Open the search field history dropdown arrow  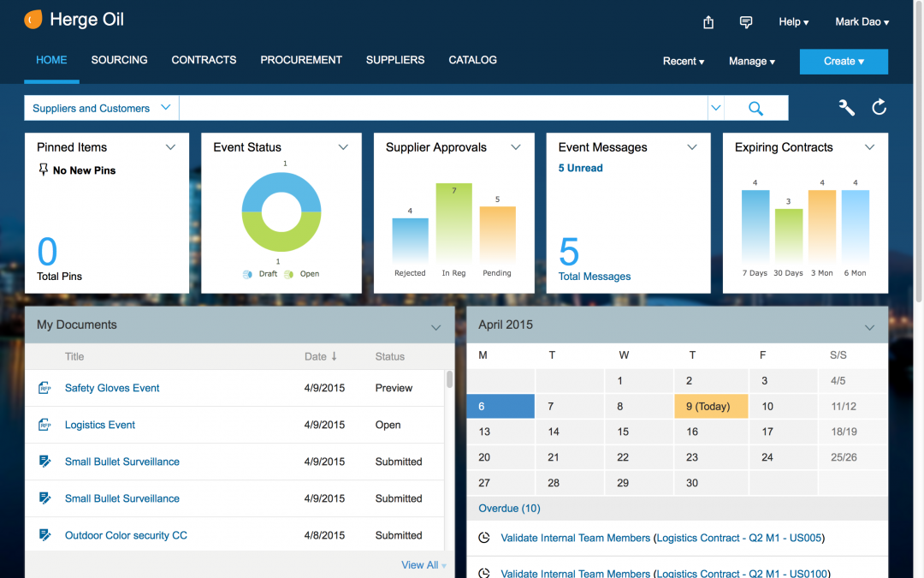715,108
